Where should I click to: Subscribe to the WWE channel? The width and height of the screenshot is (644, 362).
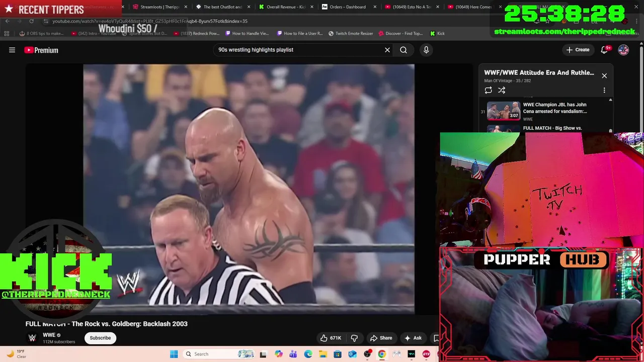click(x=100, y=338)
